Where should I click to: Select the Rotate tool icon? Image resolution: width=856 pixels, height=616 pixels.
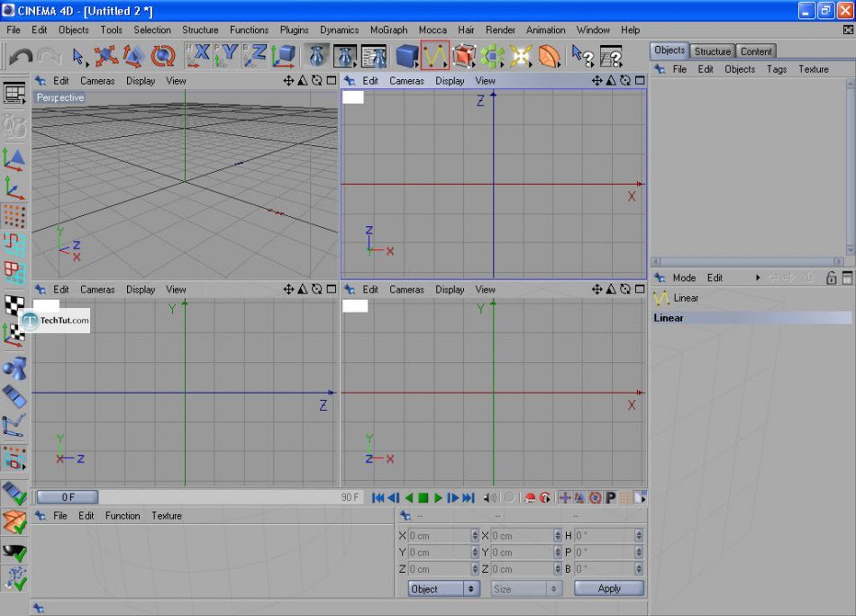[163, 56]
